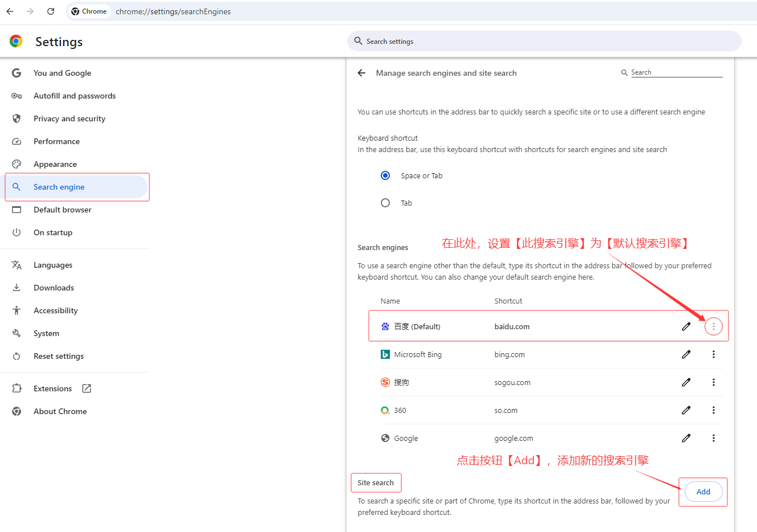This screenshot has height=532, width=757.
Task: Edit the 搜狗 search engine entry
Action: point(686,382)
